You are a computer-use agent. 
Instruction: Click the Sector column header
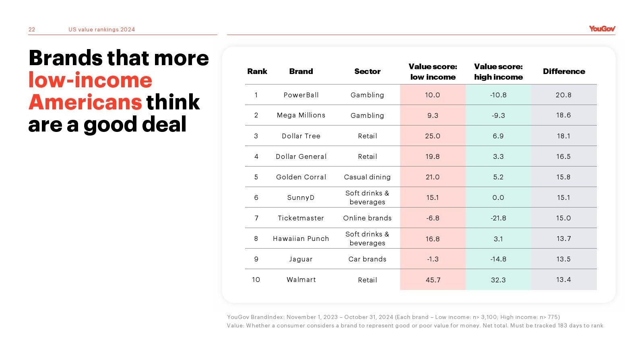[x=367, y=71]
